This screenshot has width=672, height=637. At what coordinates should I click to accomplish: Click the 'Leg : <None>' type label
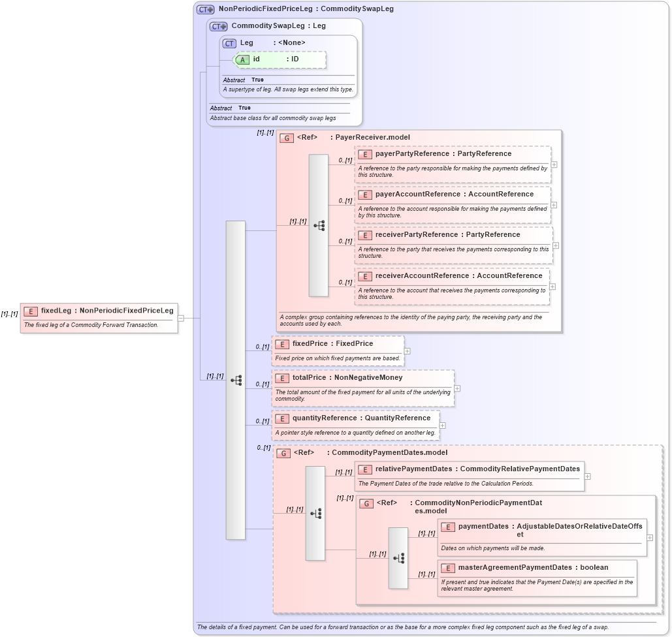coord(272,43)
